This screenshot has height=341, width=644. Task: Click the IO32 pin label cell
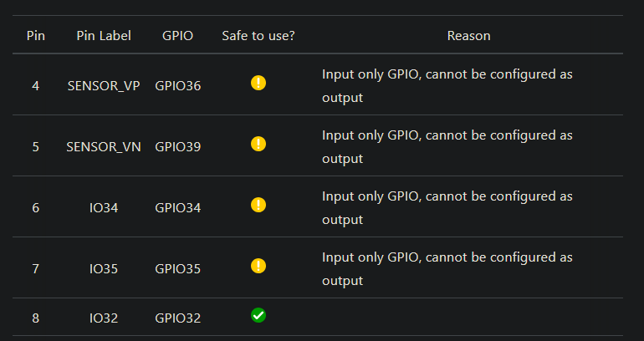(x=104, y=318)
